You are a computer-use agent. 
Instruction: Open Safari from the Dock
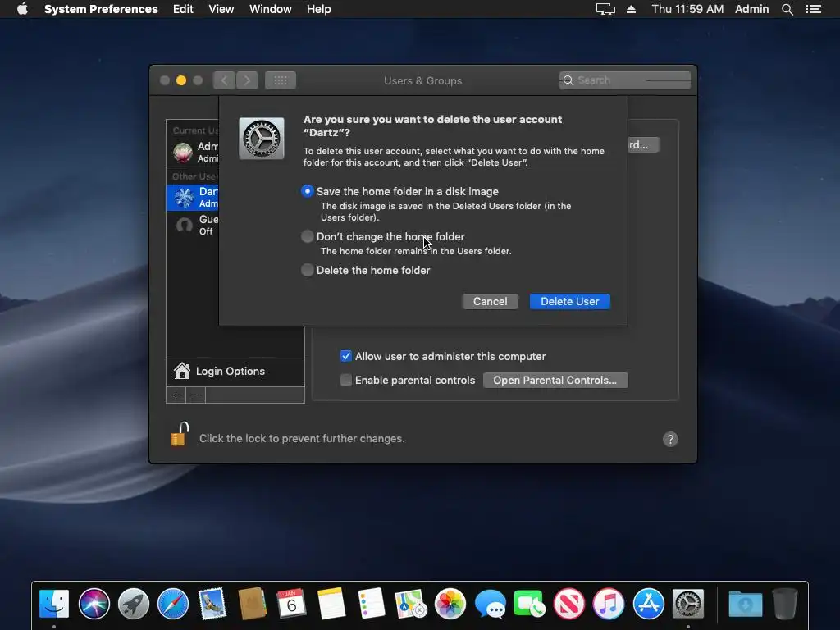[173, 604]
